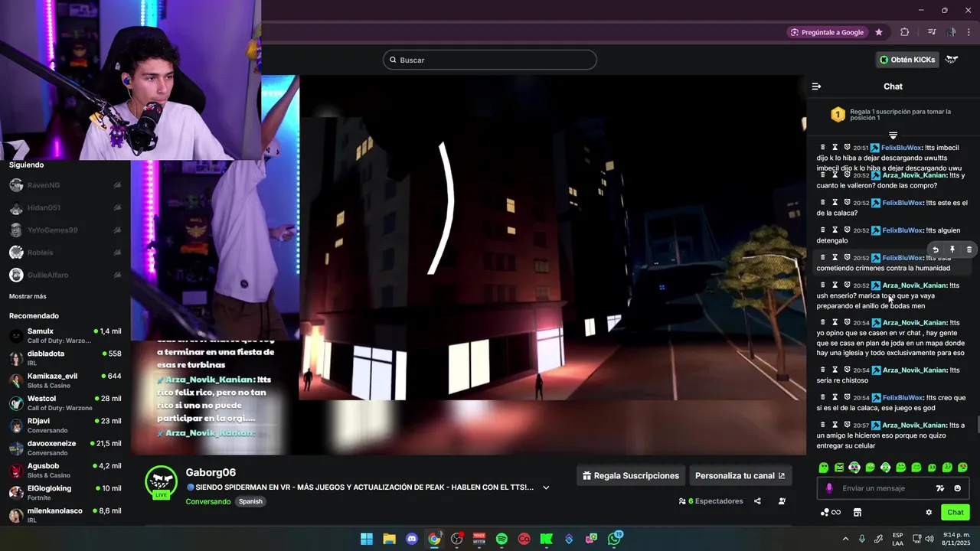Delete the 'alguien detengalo' chat message

coord(823,230)
